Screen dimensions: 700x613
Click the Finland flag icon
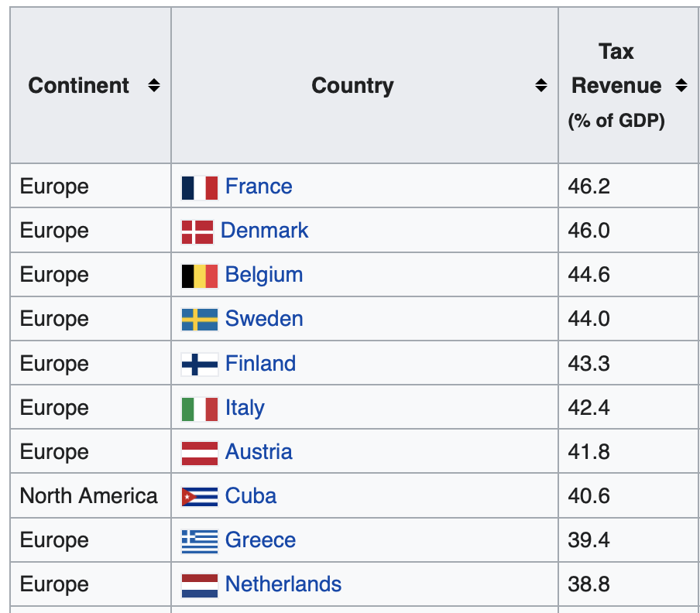click(200, 364)
